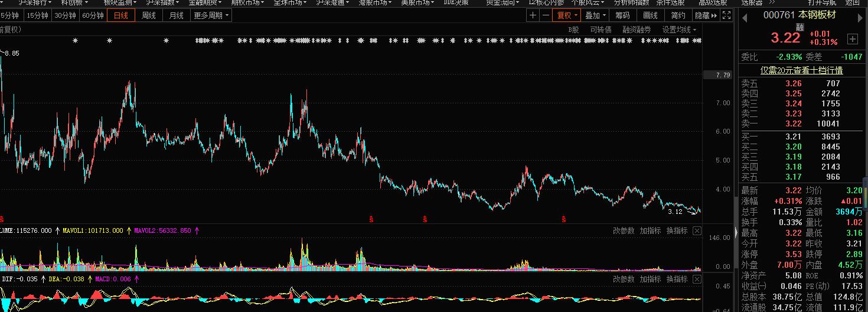Click the 委比 -2.93% value
The height and width of the screenshot is (312, 868).
point(789,57)
